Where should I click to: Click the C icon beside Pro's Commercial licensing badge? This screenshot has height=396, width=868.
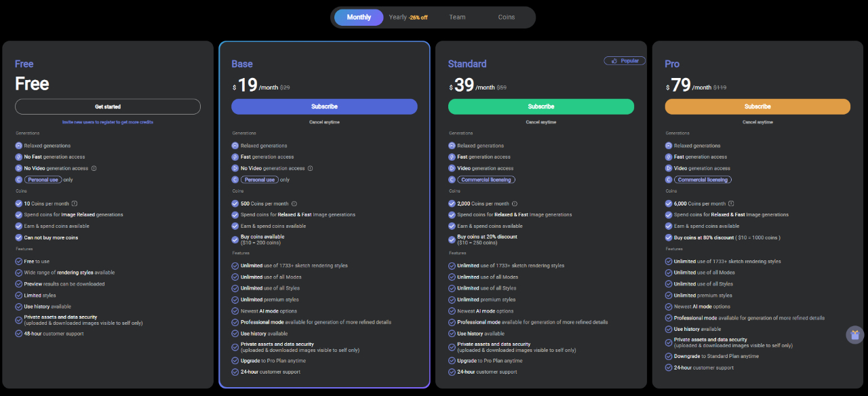(x=669, y=180)
